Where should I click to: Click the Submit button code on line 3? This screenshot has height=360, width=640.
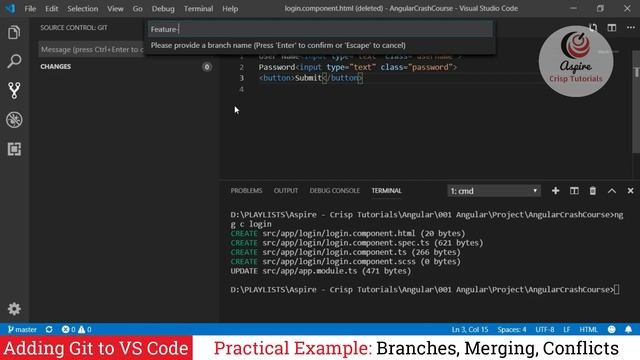tap(311, 78)
